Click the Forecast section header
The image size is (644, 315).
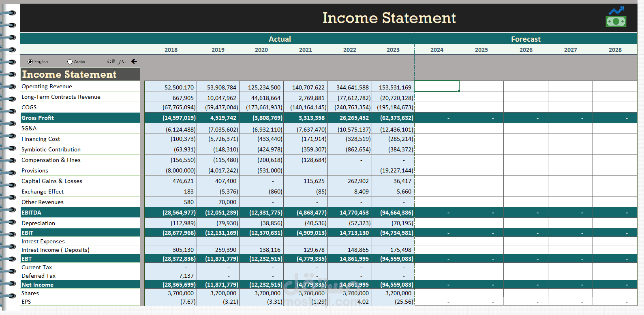point(526,39)
